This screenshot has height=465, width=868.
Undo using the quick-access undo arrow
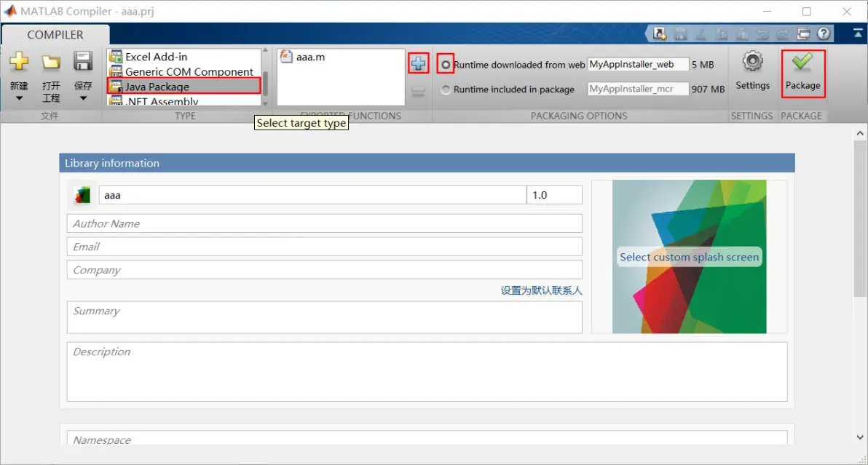(762, 33)
